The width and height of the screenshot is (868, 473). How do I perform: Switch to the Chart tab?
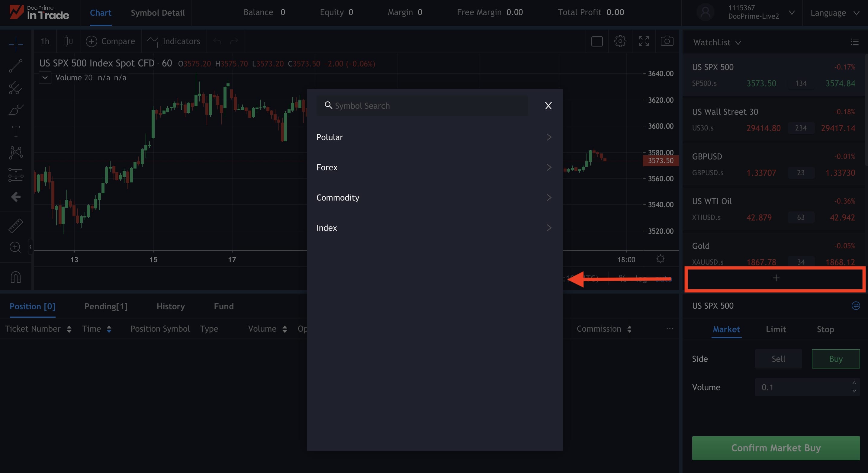(x=100, y=13)
